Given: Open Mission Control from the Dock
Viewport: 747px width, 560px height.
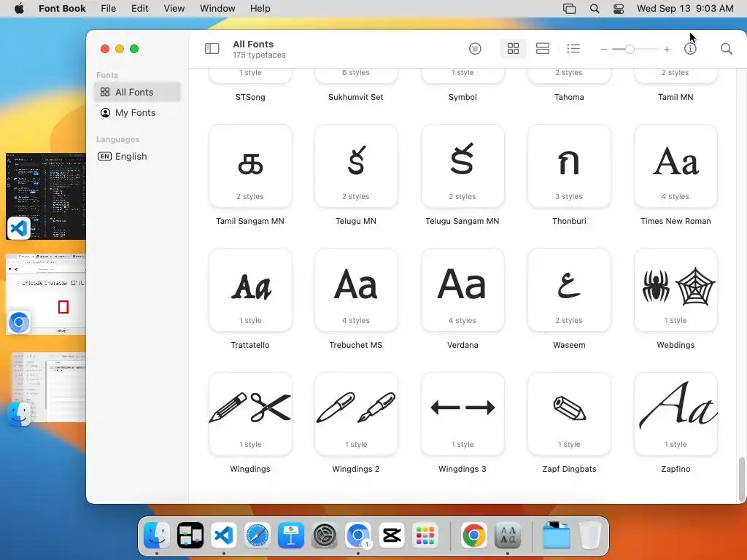Looking at the screenshot, I should [190, 535].
